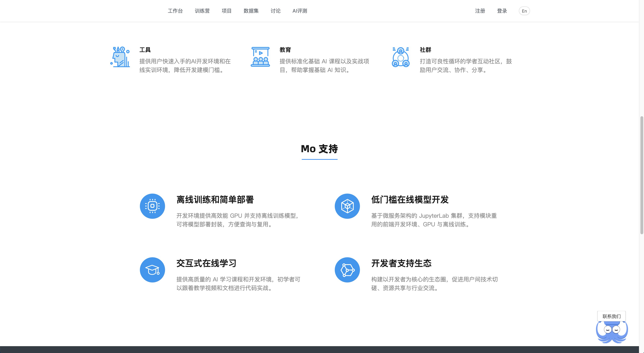Click the 社群 heading text
The image size is (644, 353).
(426, 50)
